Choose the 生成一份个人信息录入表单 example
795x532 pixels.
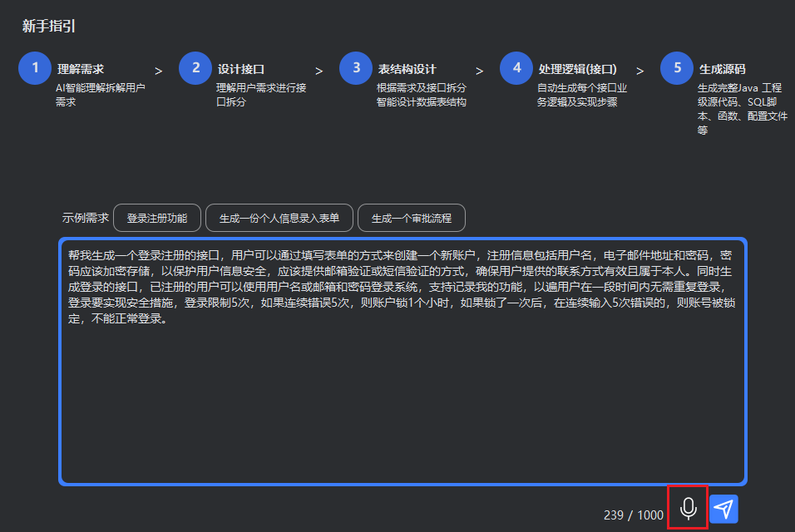[x=279, y=218]
